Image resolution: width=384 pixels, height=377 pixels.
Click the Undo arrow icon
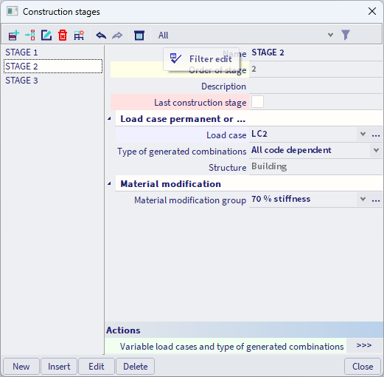(101, 35)
